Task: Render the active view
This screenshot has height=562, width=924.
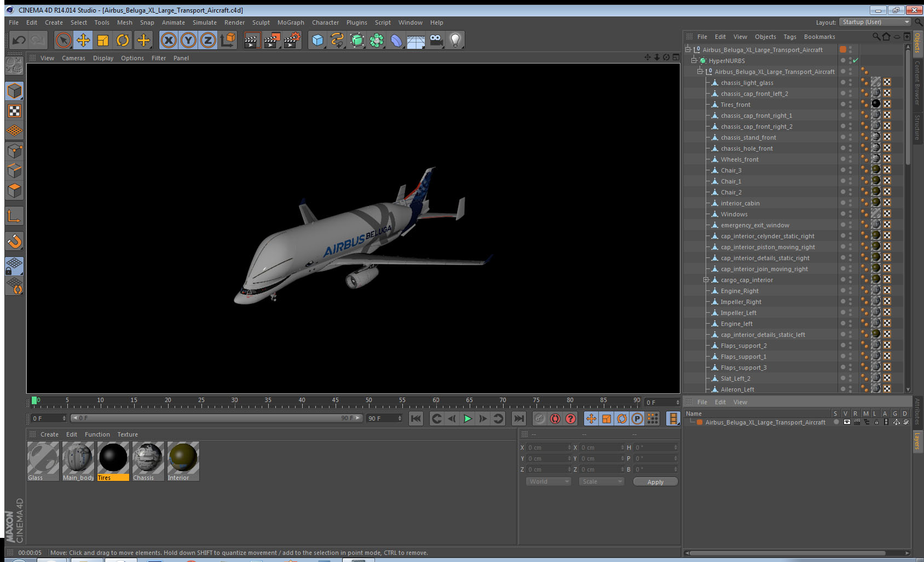Action: pyautogui.click(x=251, y=40)
